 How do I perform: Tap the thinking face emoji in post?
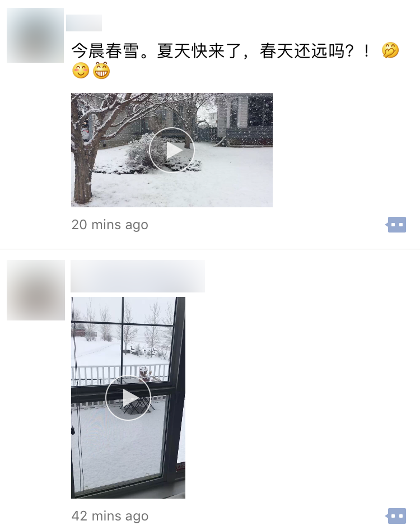pyautogui.click(x=390, y=50)
